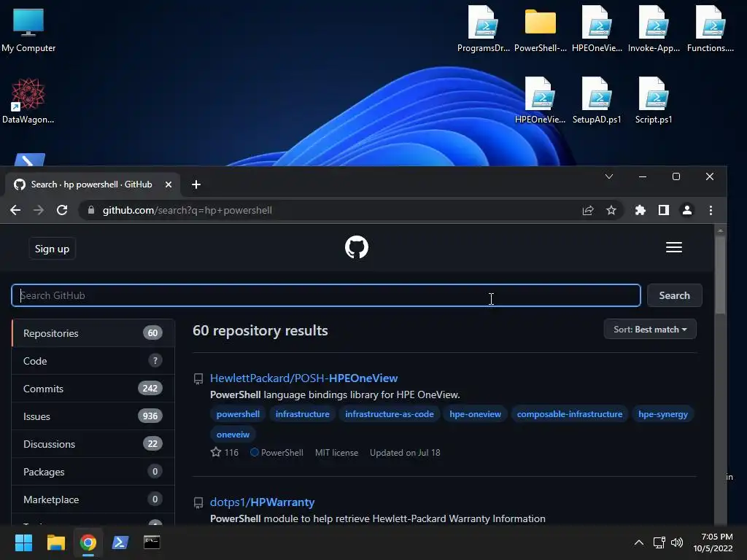Click the powershell topic tag
Screen dimensions: 747x560
coord(238,414)
